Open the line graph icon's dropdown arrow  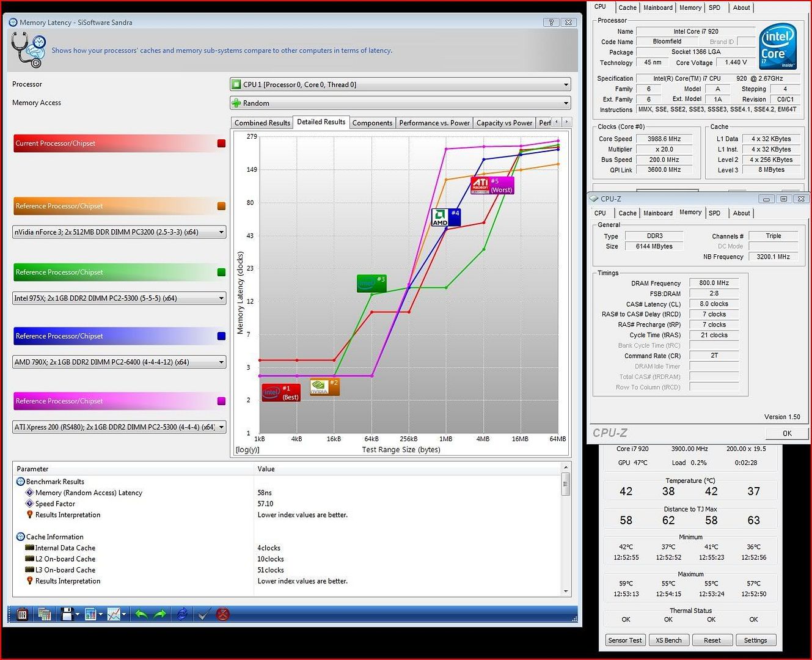[124, 615]
